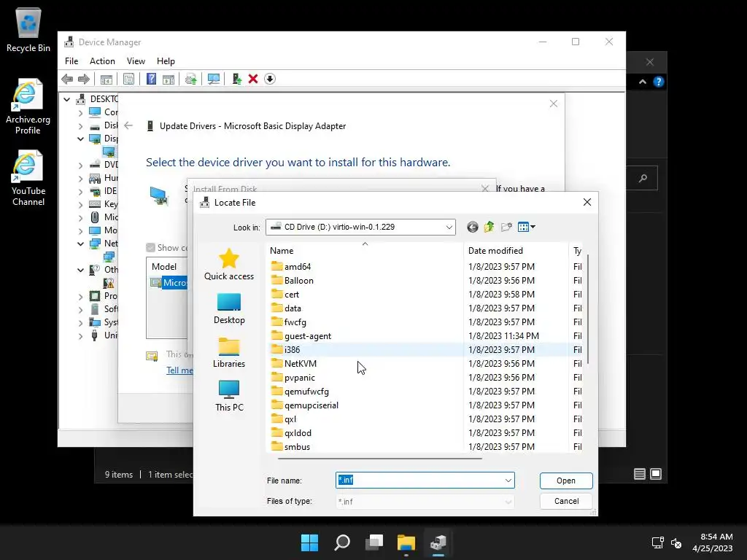Collapse the 'Net' network adapters tree node
The image size is (747, 560).
click(80, 244)
